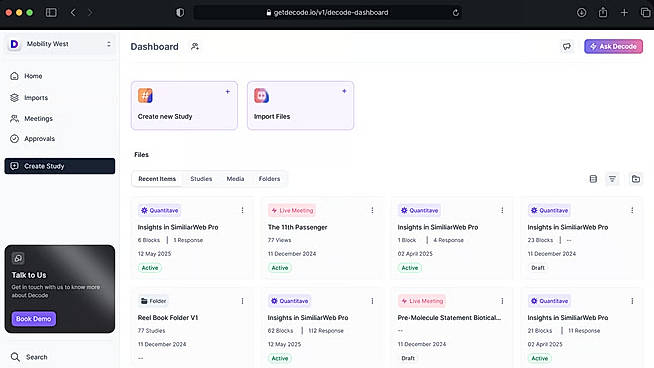This screenshot has width=654, height=368.
Task: Go back in Safari
Action: click(73, 13)
